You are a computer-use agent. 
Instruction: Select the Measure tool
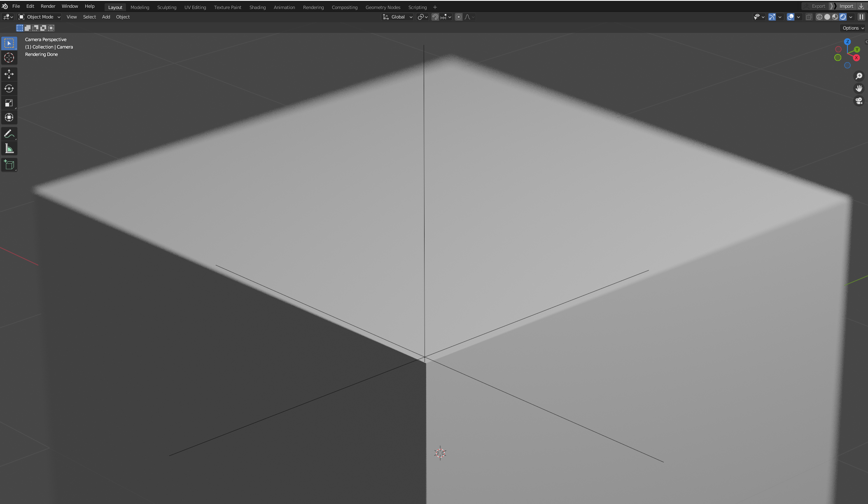(9, 149)
